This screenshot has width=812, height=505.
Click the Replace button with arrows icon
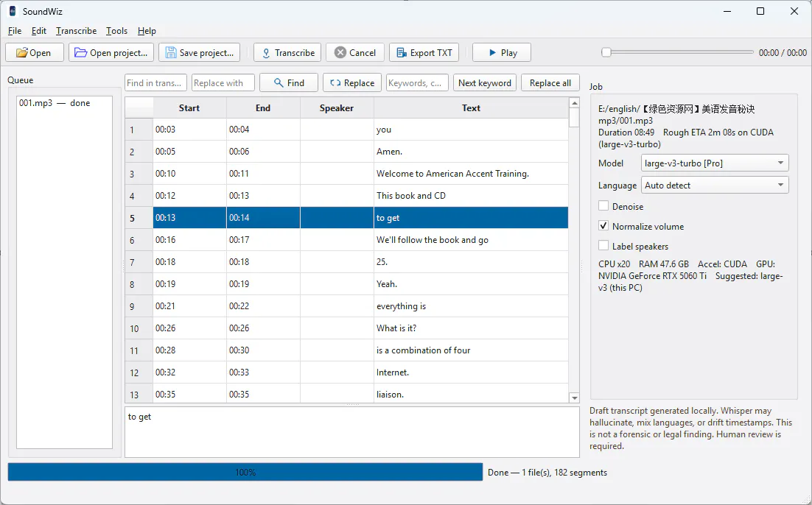point(352,82)
